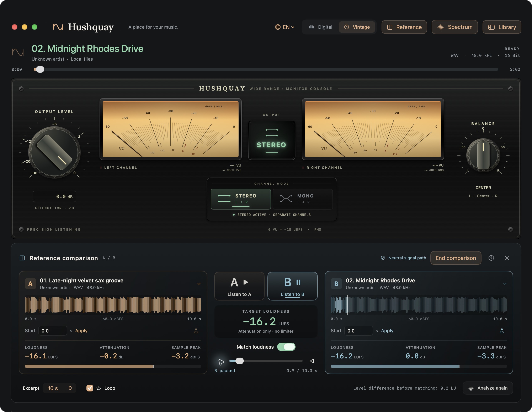Viewport: 532px width, 412px height.
Task: Click the main track seek slider handle
Action: click(x=40, y=69)
